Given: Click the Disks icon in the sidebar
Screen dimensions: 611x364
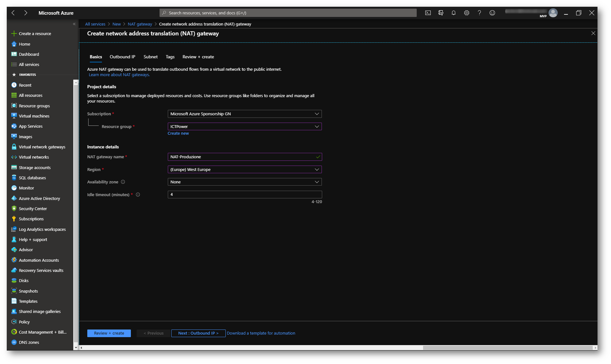Looking at the screenshot, I should coord(14,280).
